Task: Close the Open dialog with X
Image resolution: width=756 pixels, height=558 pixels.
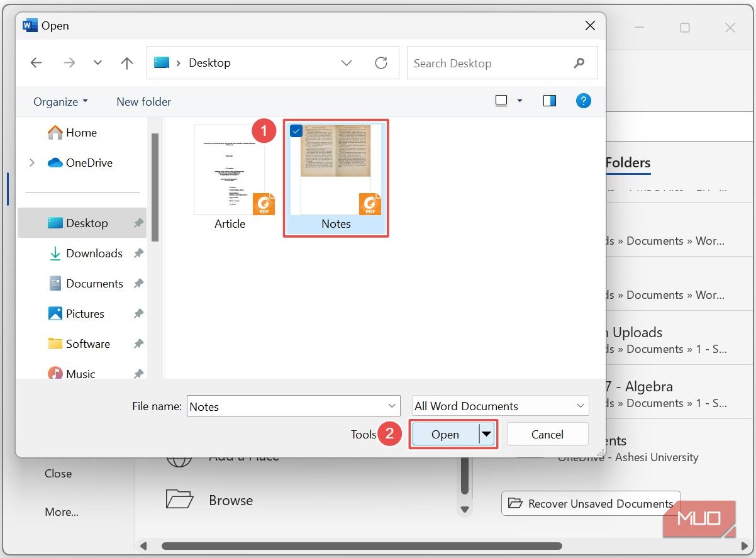Action: coord(590,26)
